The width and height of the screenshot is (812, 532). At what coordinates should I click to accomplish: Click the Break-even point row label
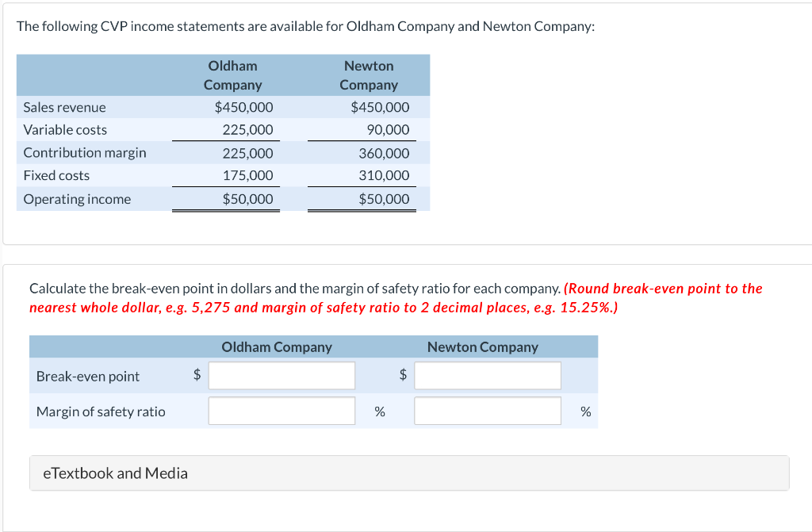(x=87, y=376)
